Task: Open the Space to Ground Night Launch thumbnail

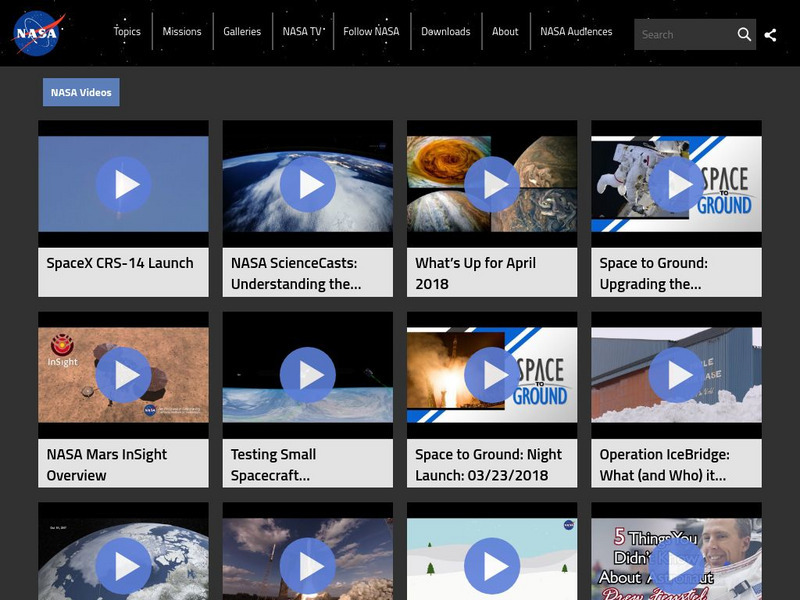Action: click(x=491, y=373)
